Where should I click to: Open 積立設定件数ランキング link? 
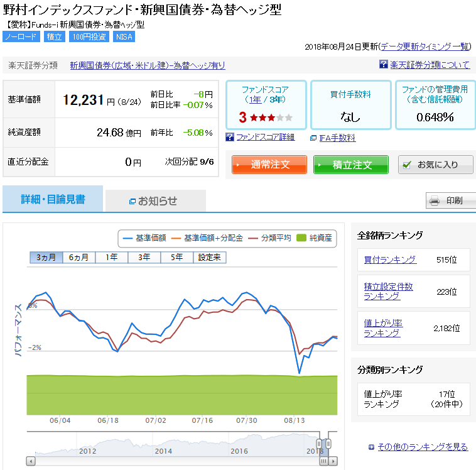tap(388, 291)
